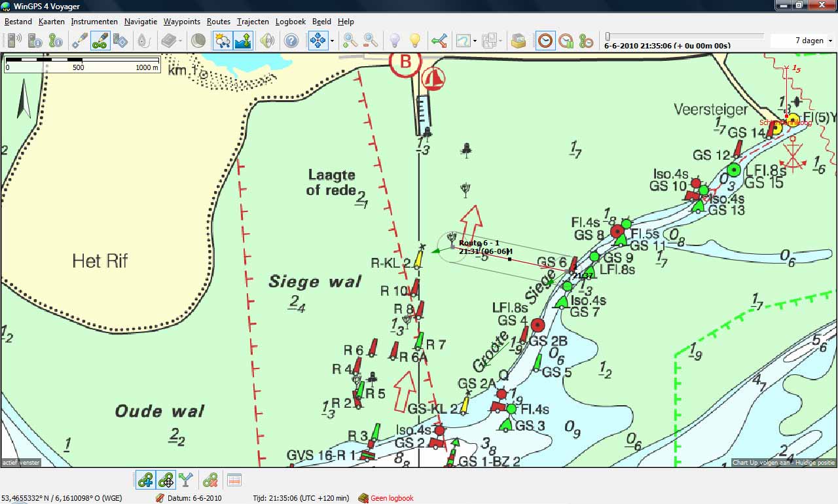Click the delete route point icon
This screenshot has width=838, height=504.
(x=210, y=480)
